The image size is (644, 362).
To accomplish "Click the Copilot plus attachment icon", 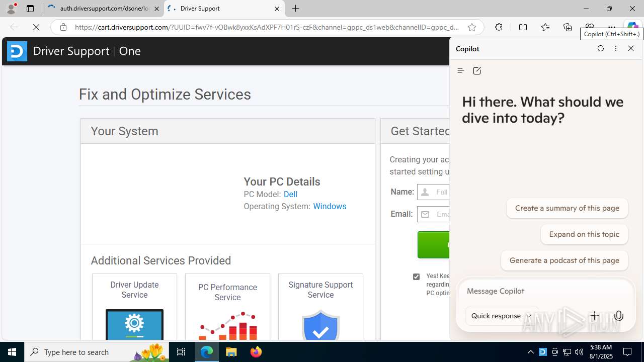I will point(595,316).
